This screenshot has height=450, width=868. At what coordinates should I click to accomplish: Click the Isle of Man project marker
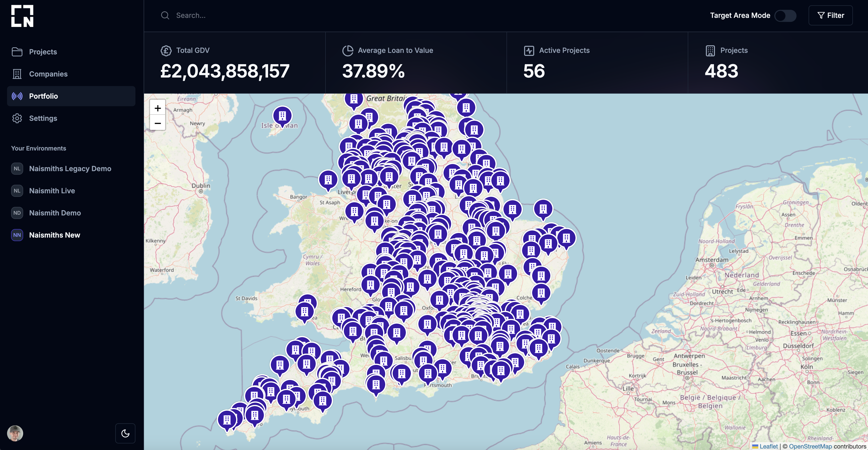[x=282, y=116]
